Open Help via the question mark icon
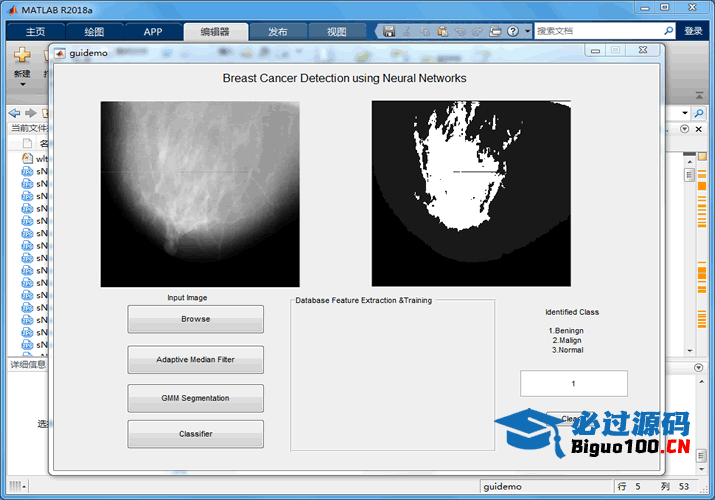 click(x=513, y=31)
